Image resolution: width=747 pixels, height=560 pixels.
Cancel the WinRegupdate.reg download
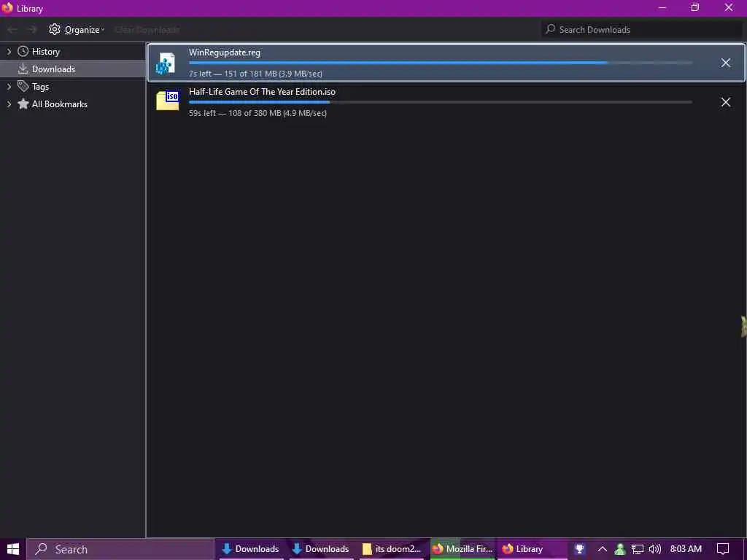[725, 63]
